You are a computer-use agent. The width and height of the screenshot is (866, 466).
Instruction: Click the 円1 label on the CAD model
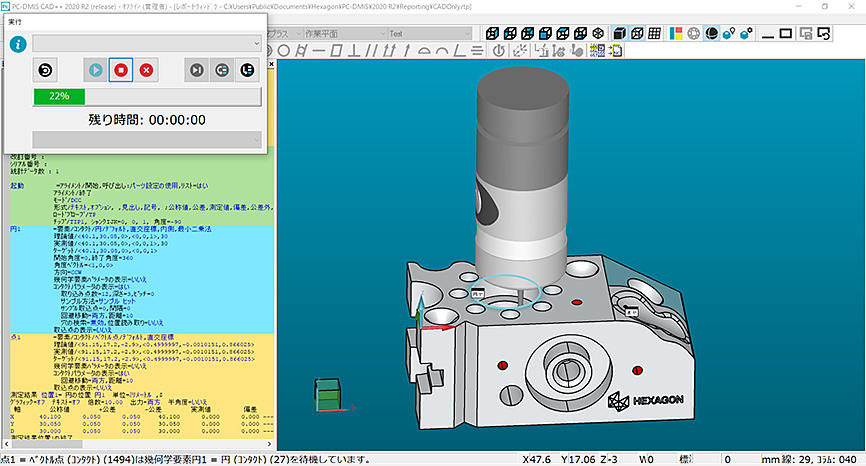[x=478, y=294]
